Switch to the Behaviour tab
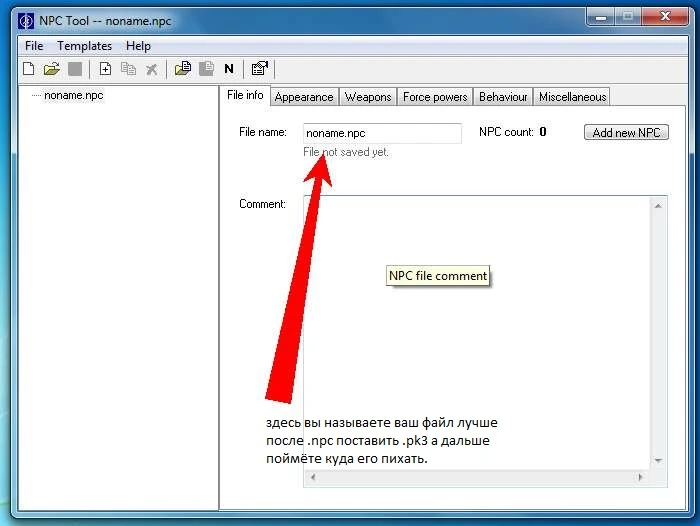This screenshot has height=526, width=700. pyautogui.click(x=503, y=97)
